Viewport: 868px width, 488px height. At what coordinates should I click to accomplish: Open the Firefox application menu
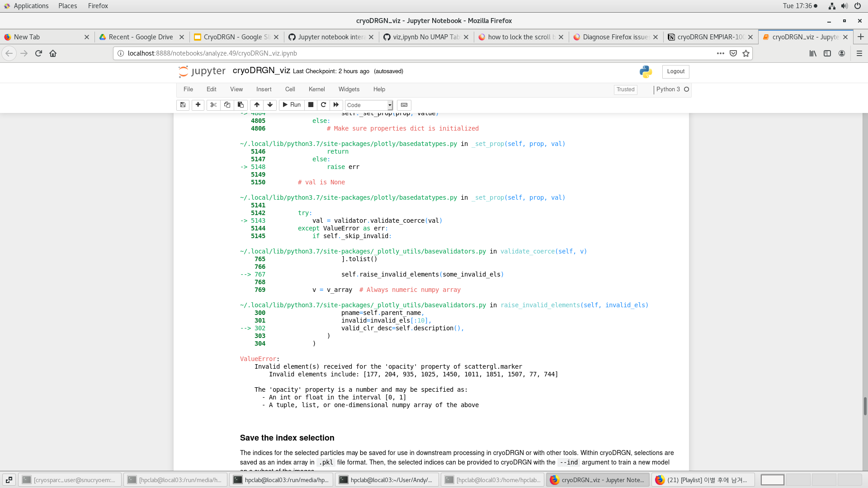point(859,53)
